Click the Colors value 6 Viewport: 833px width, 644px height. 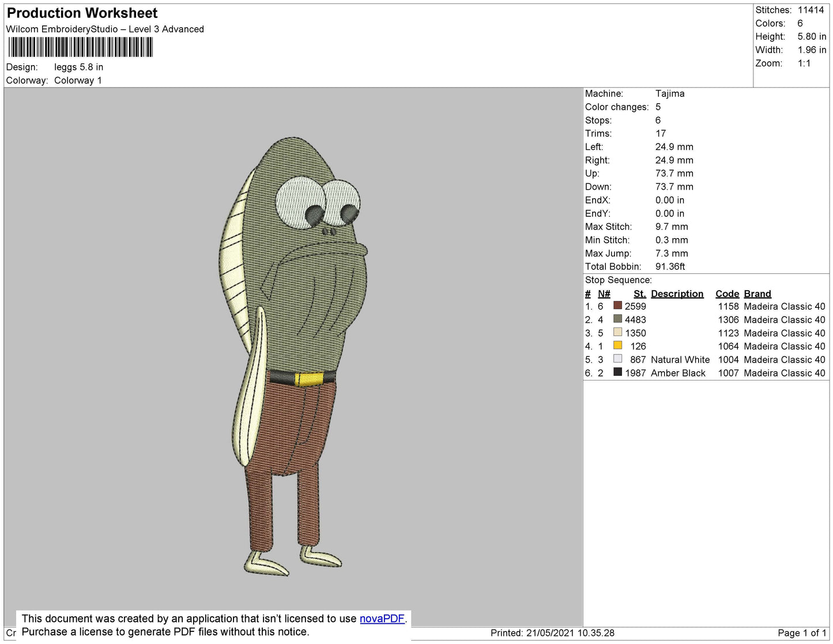pos(800,23)
